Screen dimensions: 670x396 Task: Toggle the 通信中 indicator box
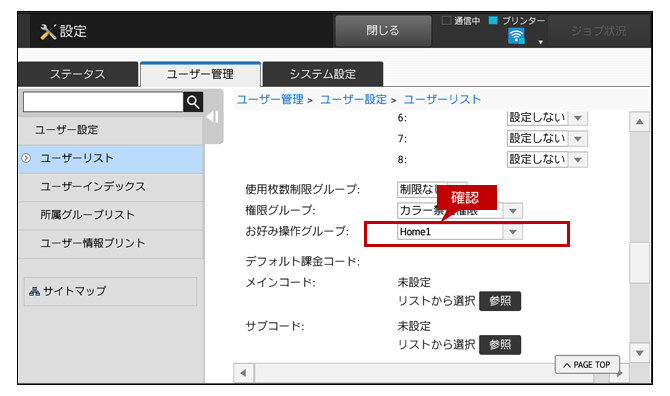446,21
